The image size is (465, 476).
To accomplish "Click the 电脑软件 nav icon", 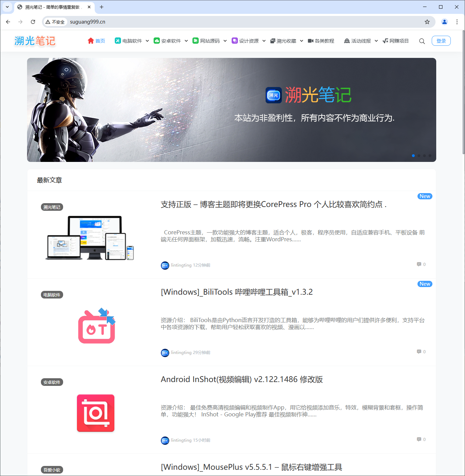I will [118, 41].
